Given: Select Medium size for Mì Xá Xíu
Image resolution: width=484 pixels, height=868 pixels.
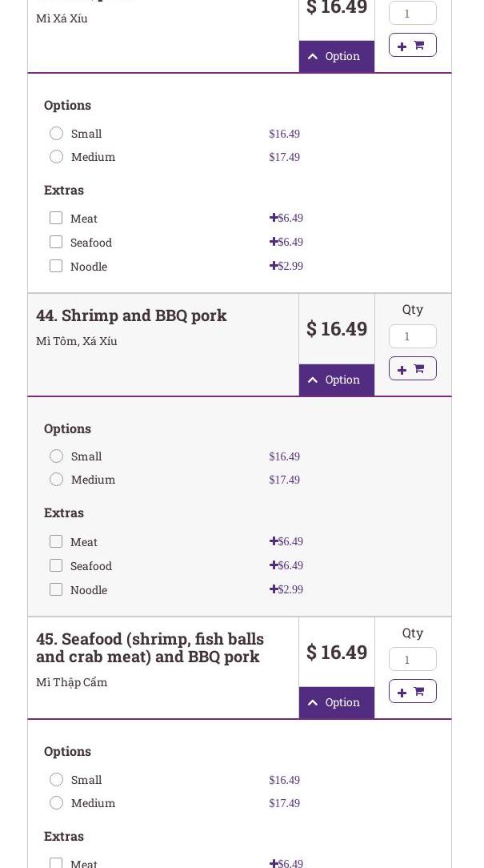Looking at the screenshot, I should pyautogui.click(x=56, y=157).
